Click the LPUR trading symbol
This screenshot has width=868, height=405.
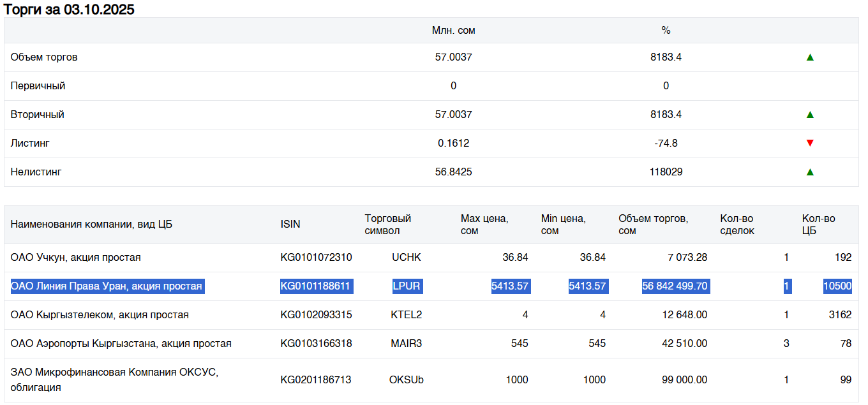pyautogui.click(x=407, y=286)
